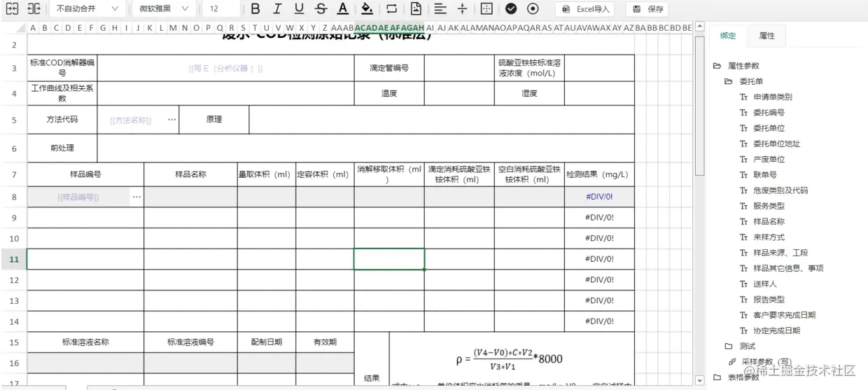Click the vertical scrollbar up arrow

(x=699, y=27)
